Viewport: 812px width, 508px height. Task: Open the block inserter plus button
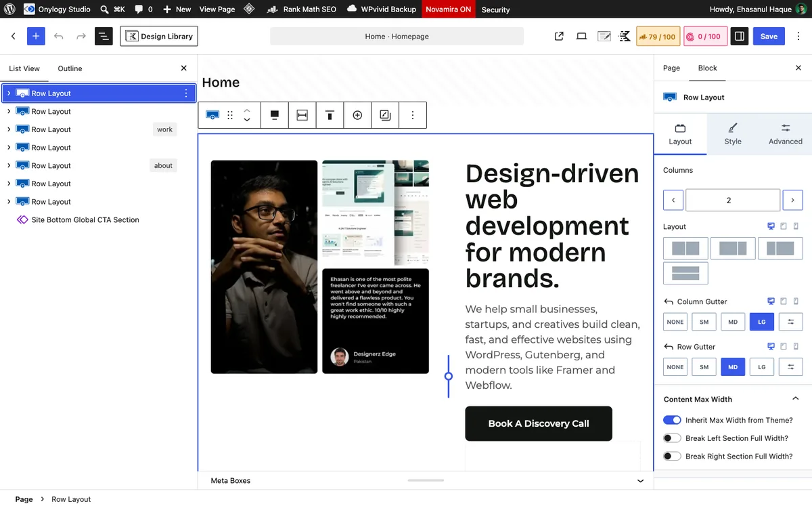pos(36,36)
